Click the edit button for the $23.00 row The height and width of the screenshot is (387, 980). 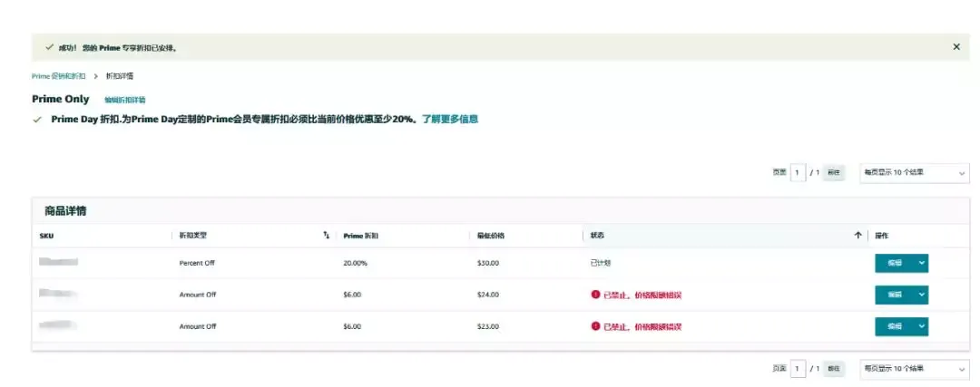[x=895, y=326]
